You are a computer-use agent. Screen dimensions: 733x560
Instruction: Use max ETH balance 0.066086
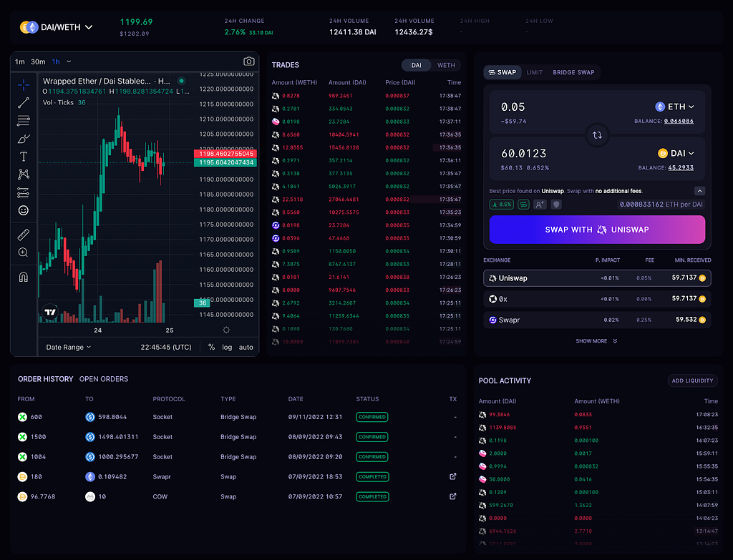(679, 122)
